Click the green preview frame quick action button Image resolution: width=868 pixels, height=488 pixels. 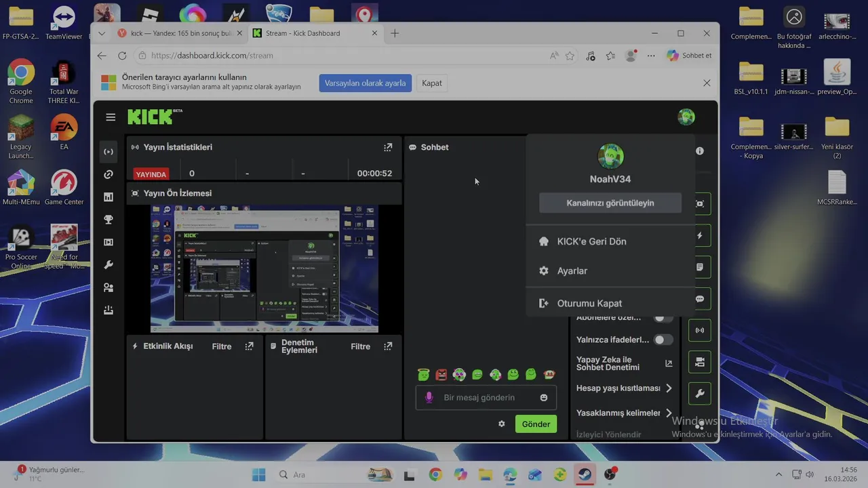[700, 203]
